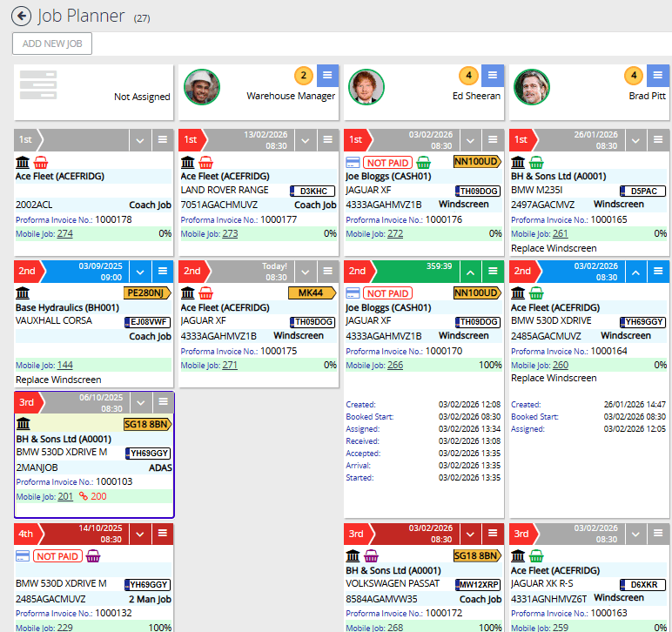672x632 pixels.
Task: Select Proforma Invoice No. 1000170
Action: click(x=404, y=352)
